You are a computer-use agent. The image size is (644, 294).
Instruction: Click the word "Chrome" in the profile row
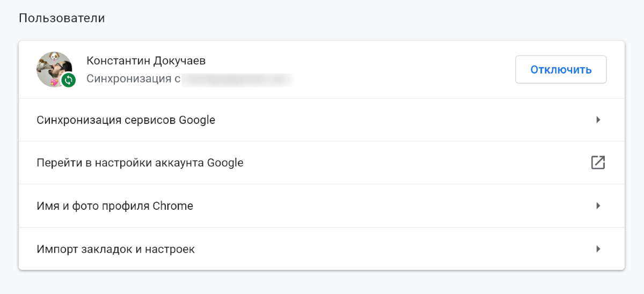[x=173, y=206]
